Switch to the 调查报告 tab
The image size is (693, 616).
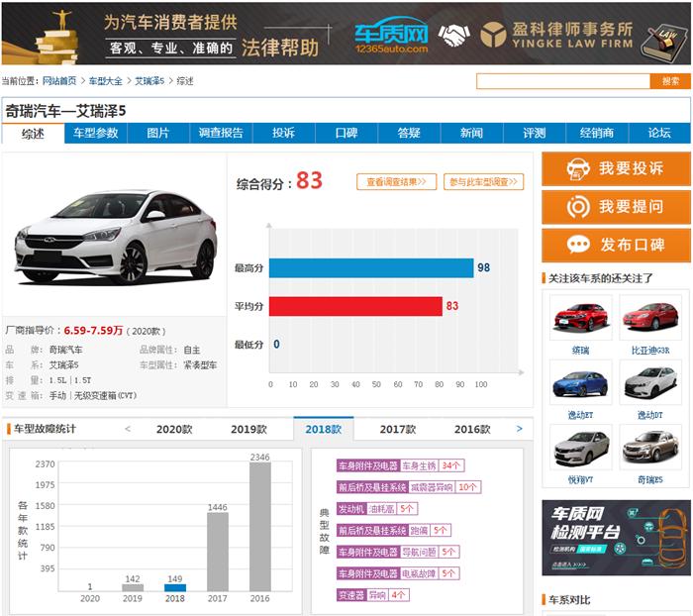coord(221,133)
